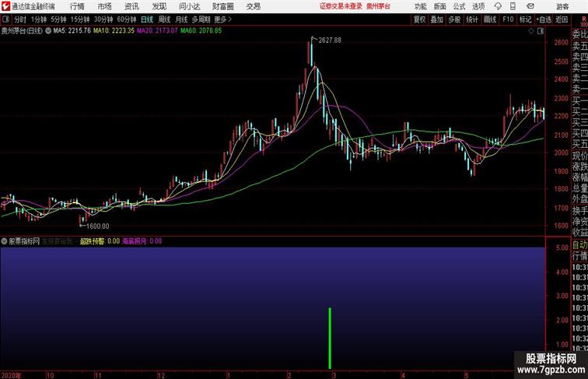Click the 2020年 label on the time axis
The width and height of the screenshot is (588, 379).
coord(11,375)
